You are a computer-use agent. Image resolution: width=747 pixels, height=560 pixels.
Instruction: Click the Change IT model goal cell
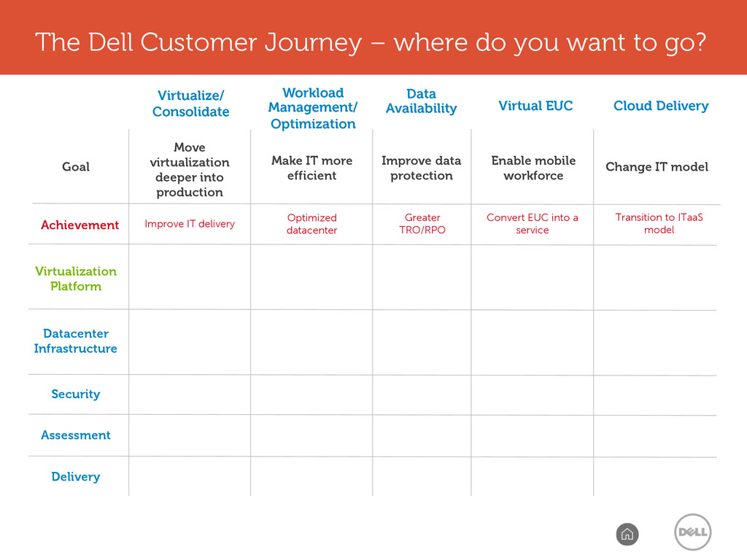[657, 167]
